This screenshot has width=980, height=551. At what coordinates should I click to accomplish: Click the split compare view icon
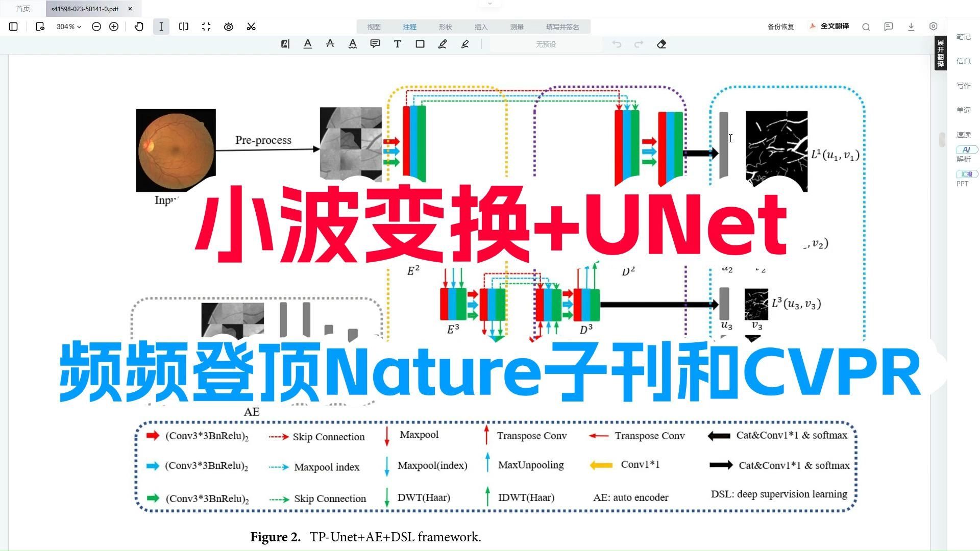(184, 27)
